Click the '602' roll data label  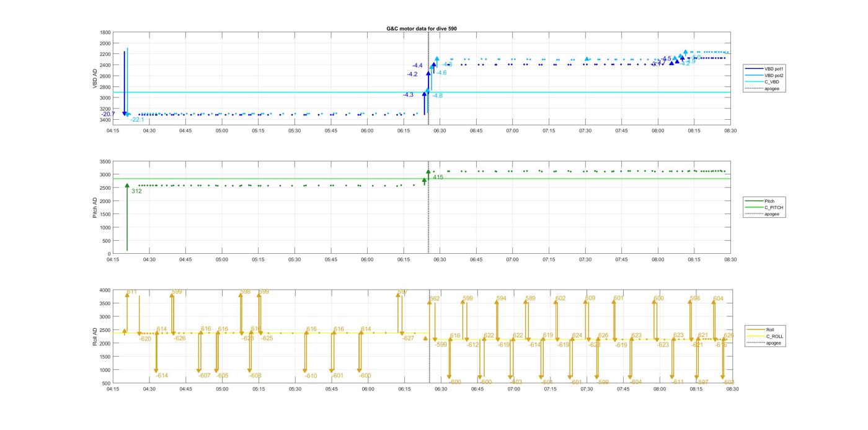click(560, 298)
